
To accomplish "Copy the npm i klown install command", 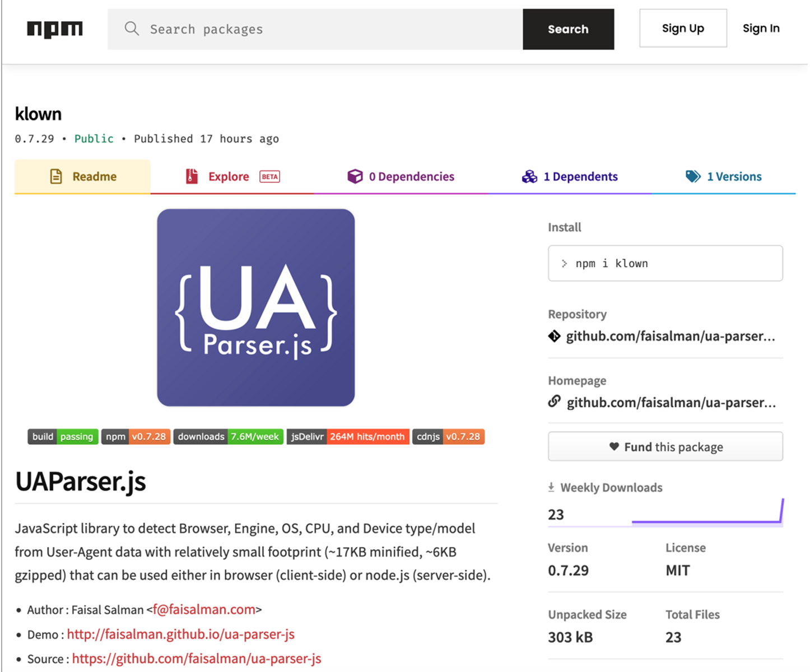I will click(x=665, y=263).
